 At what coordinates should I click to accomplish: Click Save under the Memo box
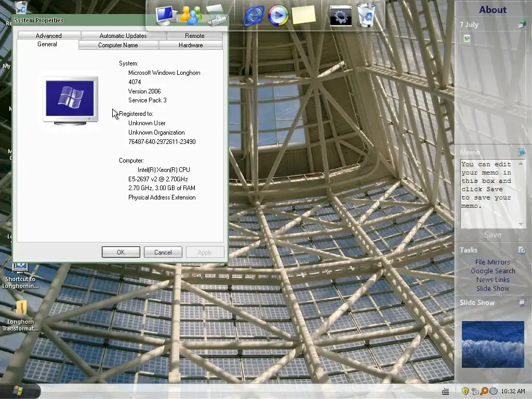click(493, 235)
